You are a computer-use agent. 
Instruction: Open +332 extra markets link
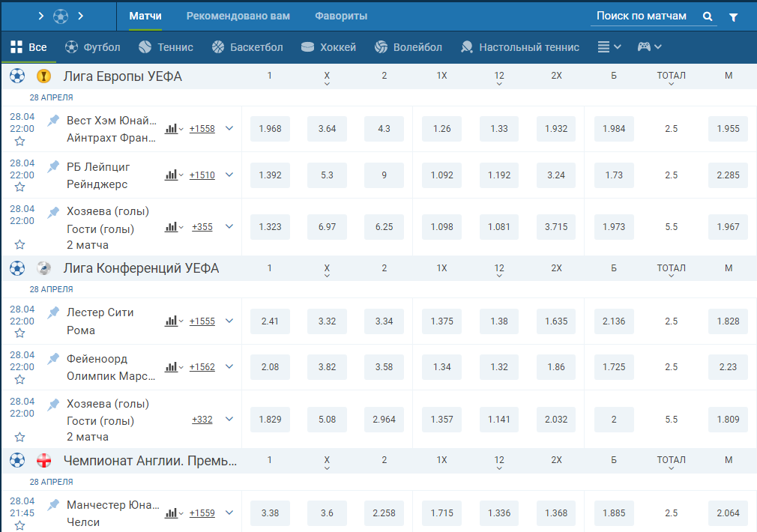[x=202, y=420]
